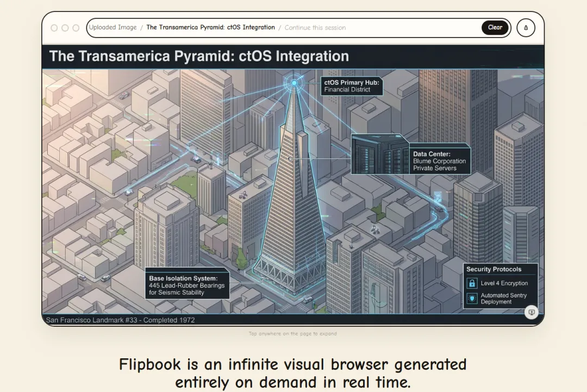Click the Clear button

click(x=495, y=27)
